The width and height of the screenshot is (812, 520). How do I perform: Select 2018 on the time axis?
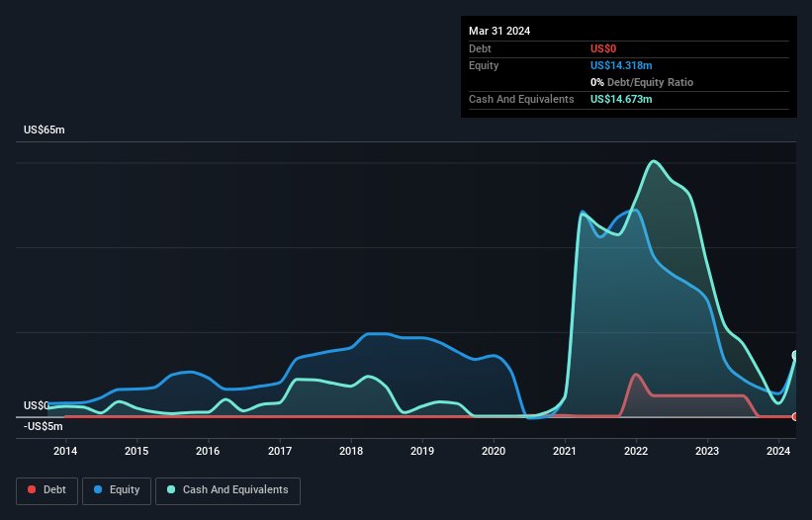pyautogui.click(x=351, y=452)
